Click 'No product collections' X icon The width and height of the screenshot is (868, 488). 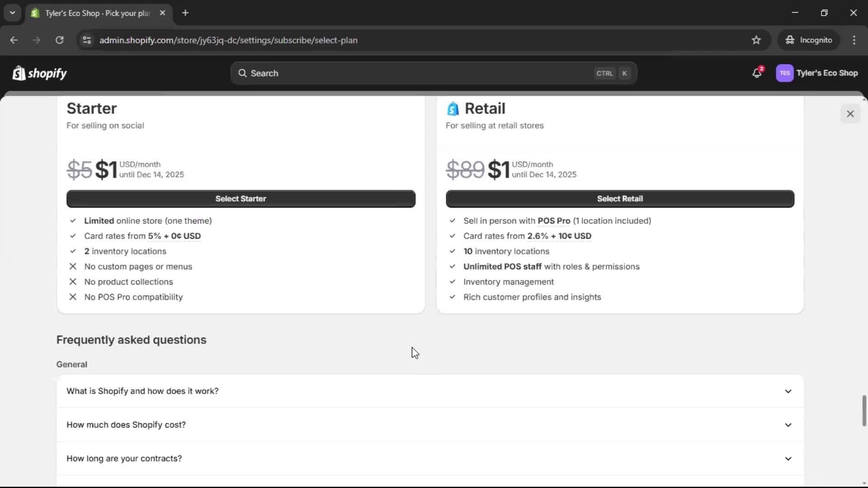[73, 282]
